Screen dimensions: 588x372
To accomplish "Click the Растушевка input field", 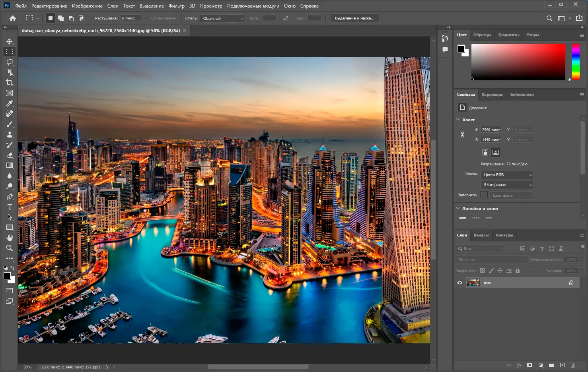I will 130,18.
